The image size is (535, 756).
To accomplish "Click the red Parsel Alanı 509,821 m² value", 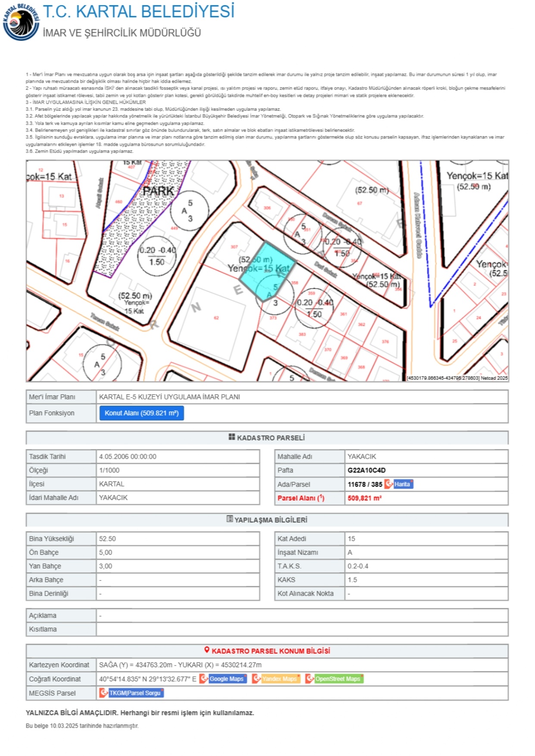I will [364, 498].
